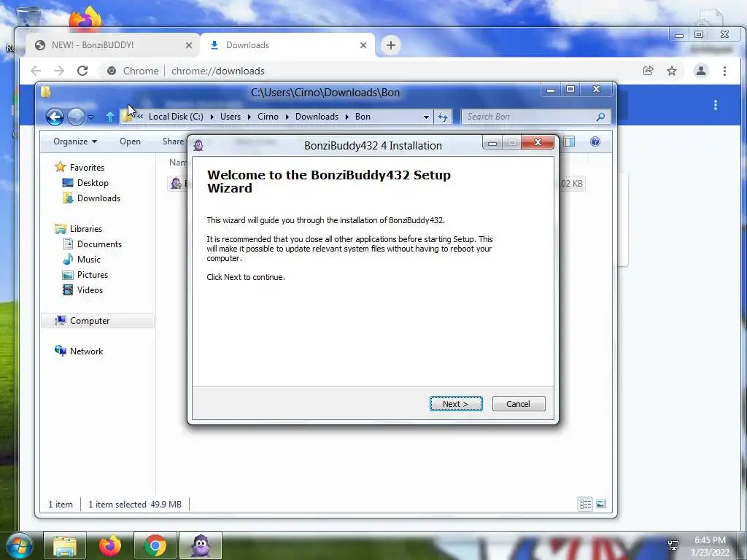Open Videos library
Screen dimensions: 747x560
(x=90, y=290)
